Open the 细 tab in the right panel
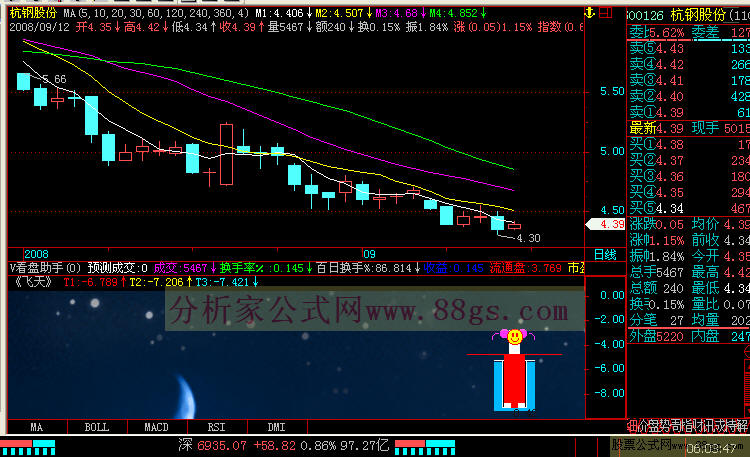750x457 pixels. (x=631, y=426)
